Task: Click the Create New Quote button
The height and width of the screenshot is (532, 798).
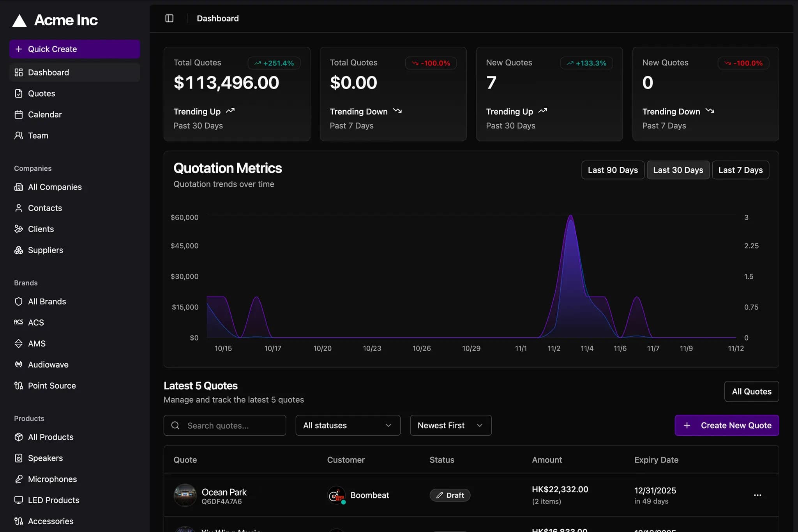Action: 726,425
